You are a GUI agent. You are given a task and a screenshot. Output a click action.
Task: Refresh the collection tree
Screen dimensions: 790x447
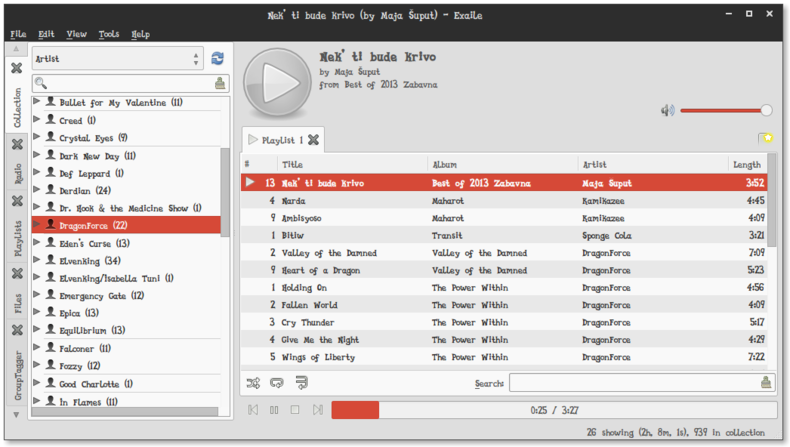pyautogui.click(x=218, y=59)
